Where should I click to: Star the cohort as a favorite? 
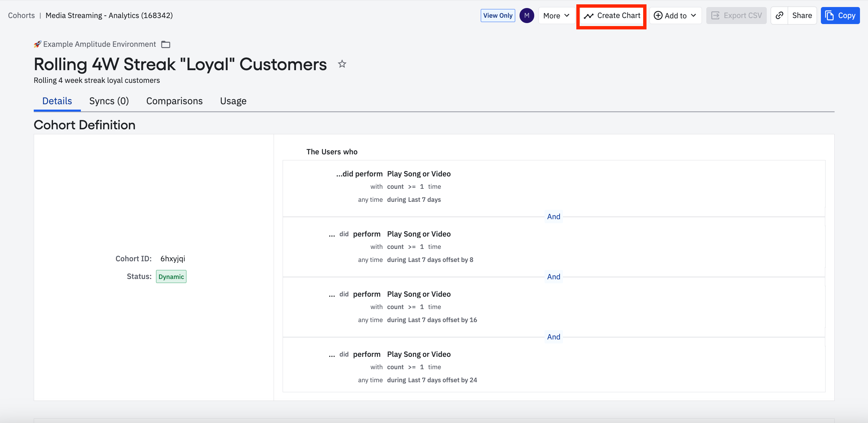(342, 64)
